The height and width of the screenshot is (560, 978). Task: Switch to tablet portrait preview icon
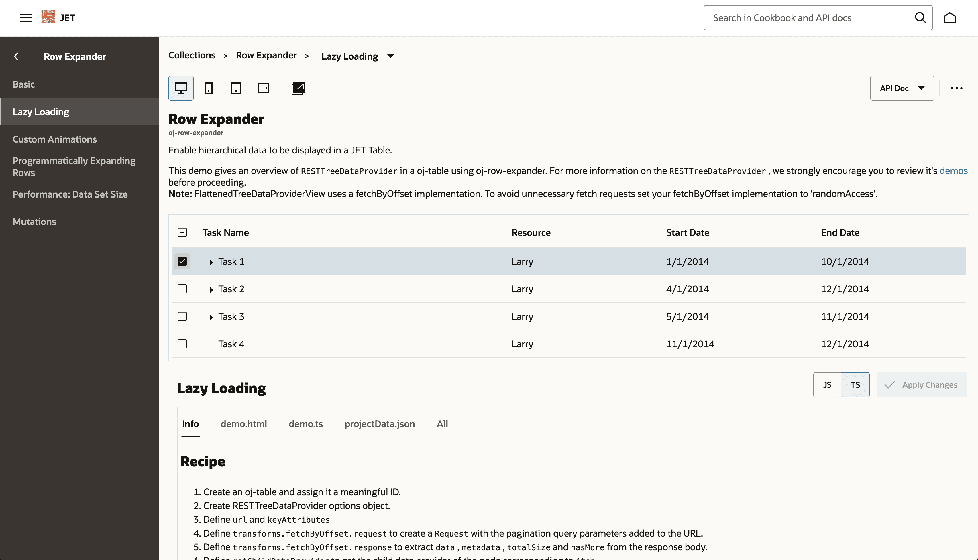(236, 88)
